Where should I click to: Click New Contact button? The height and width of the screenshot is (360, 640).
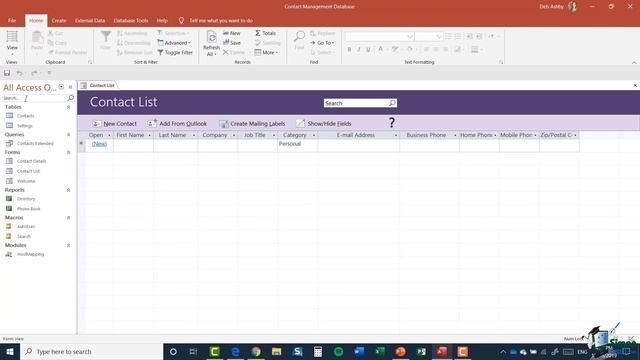click(115, 124)
